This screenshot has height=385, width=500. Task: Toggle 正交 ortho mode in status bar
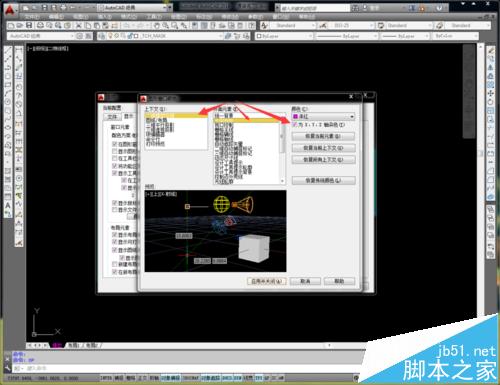coord(142,378)
